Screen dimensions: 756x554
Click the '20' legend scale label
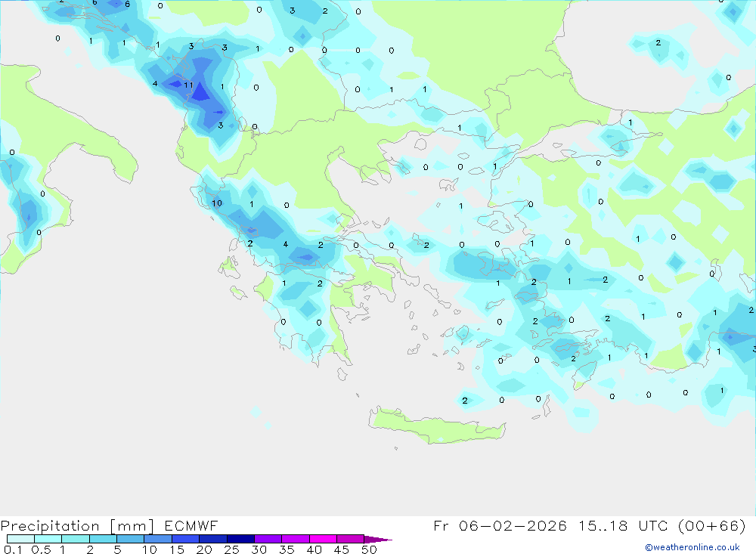(204, 549)
